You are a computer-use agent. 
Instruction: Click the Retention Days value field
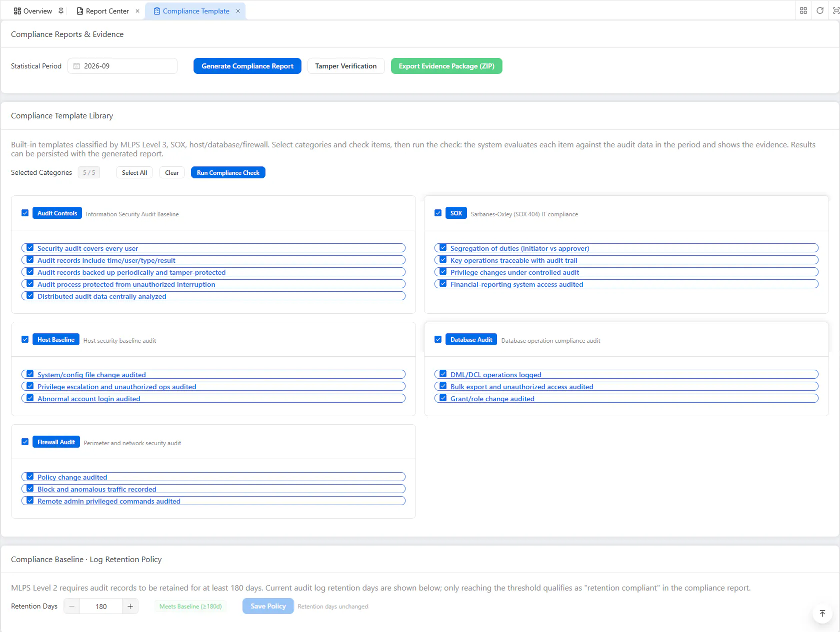tap(101, 606)
